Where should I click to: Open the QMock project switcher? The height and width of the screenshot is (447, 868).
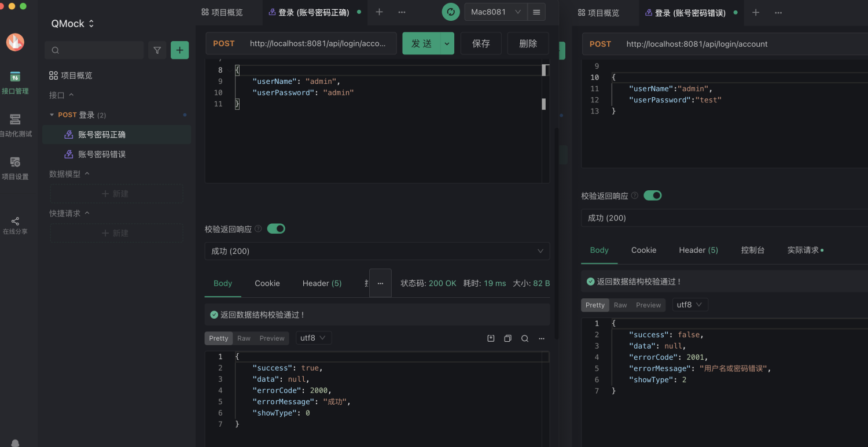tap(73, 24)
